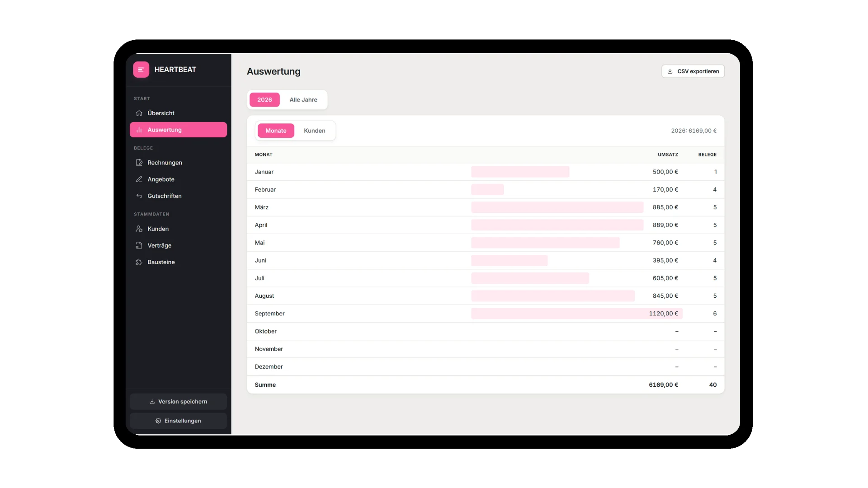Switch to the Alle Jahre filter

[x=303, y=100]
